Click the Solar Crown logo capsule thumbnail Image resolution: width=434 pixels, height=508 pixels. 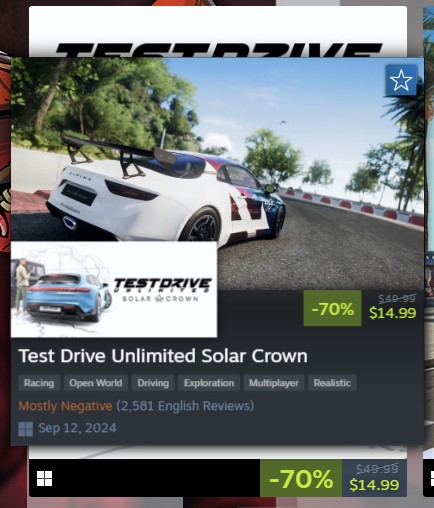tap(114, 289)
